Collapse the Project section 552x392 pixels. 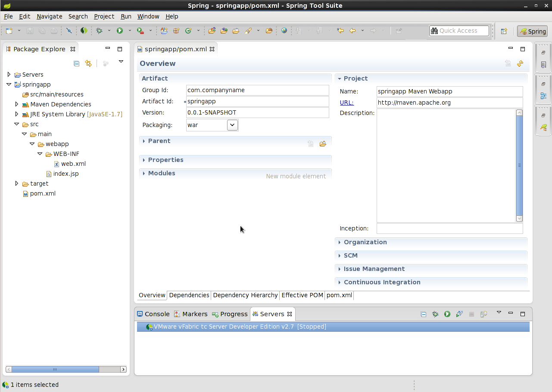tap(340, 78)
